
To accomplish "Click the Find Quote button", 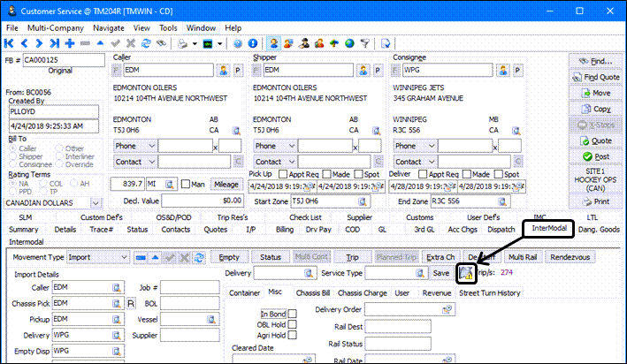I will click(x=595, y=77).
